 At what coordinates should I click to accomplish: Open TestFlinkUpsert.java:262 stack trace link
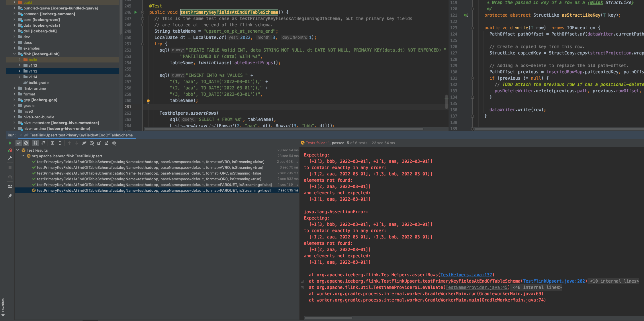click(554, 281)
